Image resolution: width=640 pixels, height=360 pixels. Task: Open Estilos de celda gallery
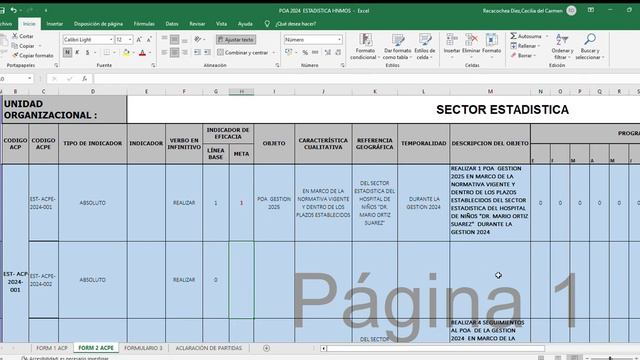425,47
